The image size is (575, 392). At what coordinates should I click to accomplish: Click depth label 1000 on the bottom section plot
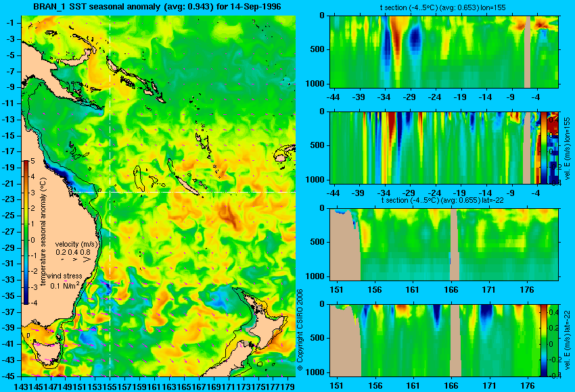315,372
